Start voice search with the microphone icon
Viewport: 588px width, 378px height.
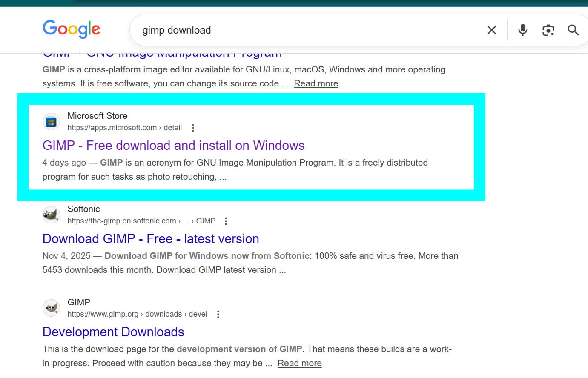click(x=523, y=30)
